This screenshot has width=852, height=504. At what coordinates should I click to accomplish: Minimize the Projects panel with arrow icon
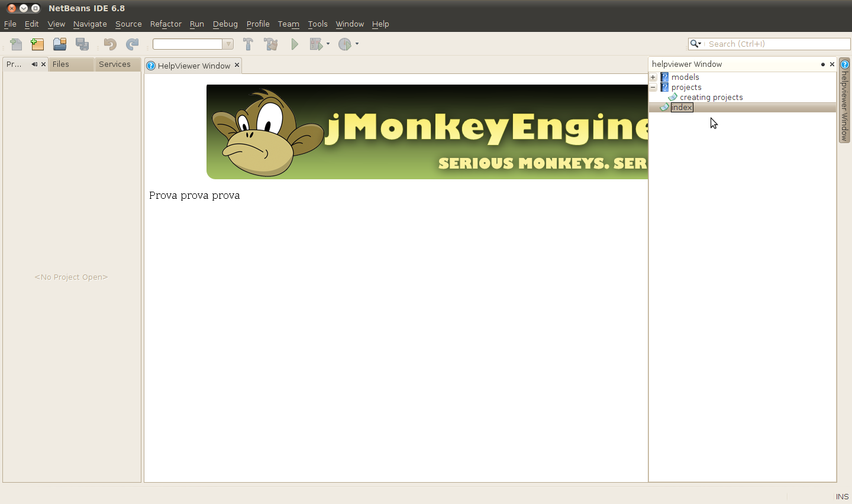click(x=34, y=64)
